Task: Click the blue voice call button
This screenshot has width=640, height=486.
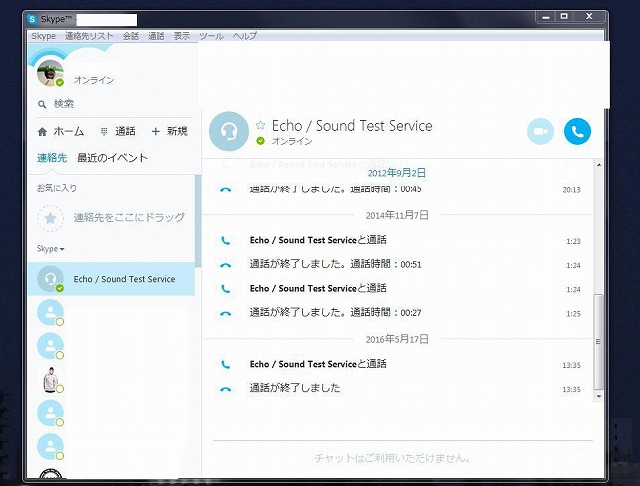Action: (577, 131)
